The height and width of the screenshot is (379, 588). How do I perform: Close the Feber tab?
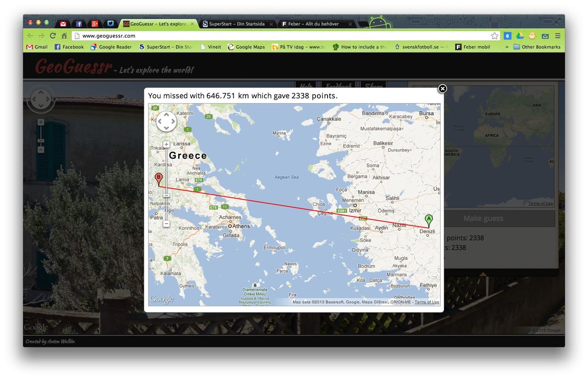point(350,24)
